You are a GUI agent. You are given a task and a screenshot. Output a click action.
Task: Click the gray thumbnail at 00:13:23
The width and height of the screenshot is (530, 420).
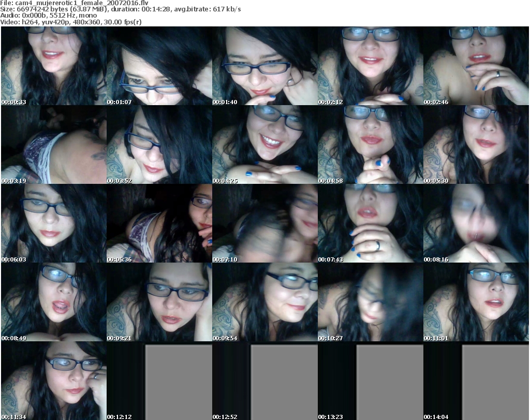coord(371,381)
